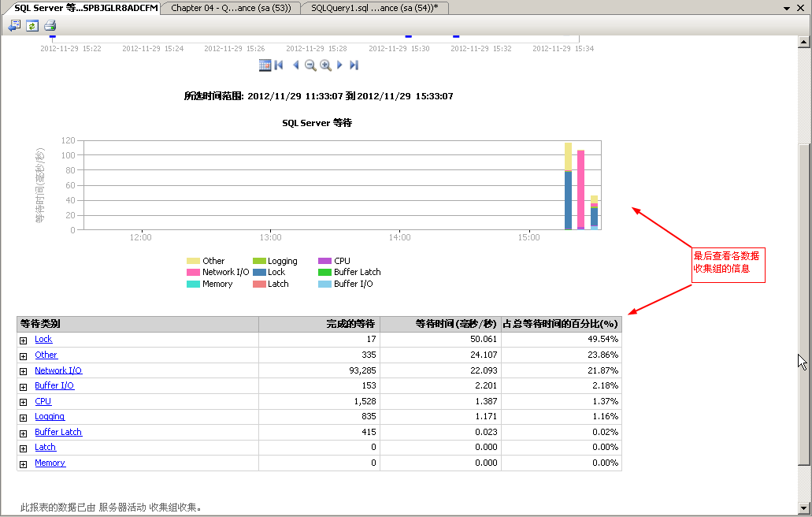This screenshot has width=812, height=517.
Task: Switch to Chapter 04 query tab
Action: (231, 8)
